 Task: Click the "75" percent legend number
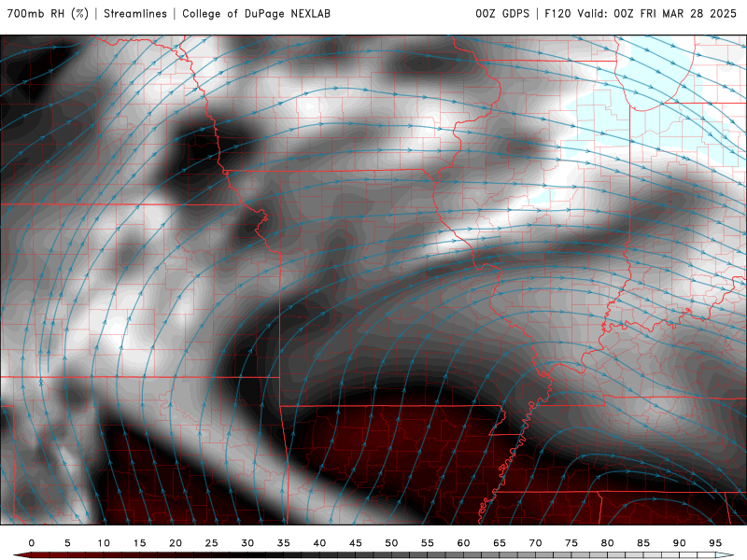click(x=571, y=543)
